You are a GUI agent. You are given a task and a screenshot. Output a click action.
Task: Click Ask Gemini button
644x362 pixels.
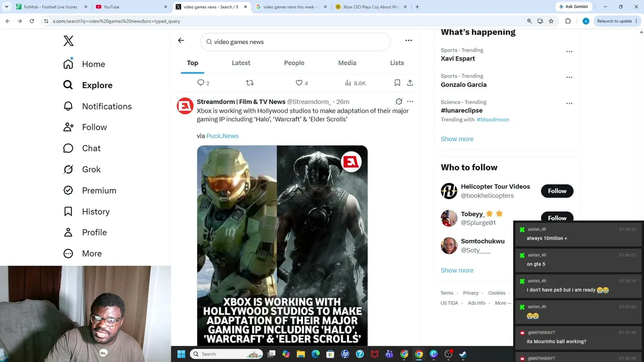(x=573, y=7)
